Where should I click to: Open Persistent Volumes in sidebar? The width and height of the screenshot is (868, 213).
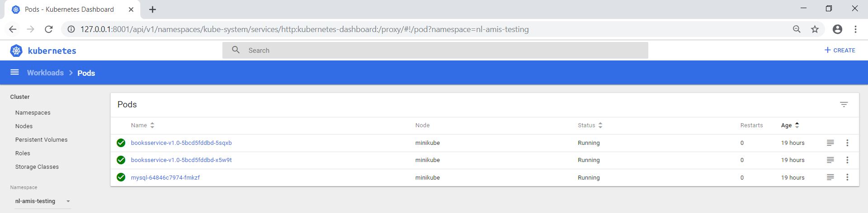point(41,140)
